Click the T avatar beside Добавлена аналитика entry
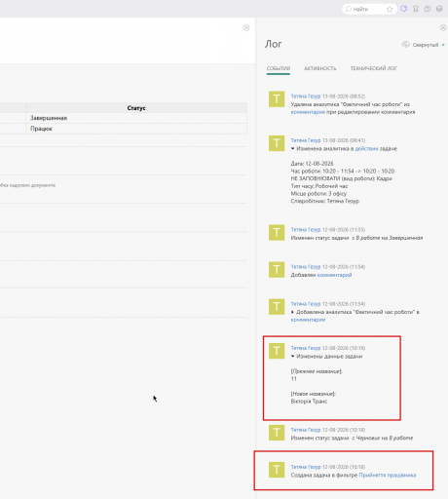448x499 pixels. coord(277,307)
